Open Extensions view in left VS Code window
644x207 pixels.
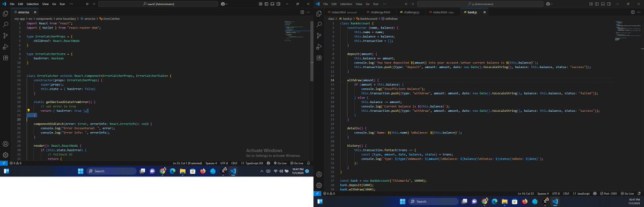pyautogui.click(x=5, y=58)
